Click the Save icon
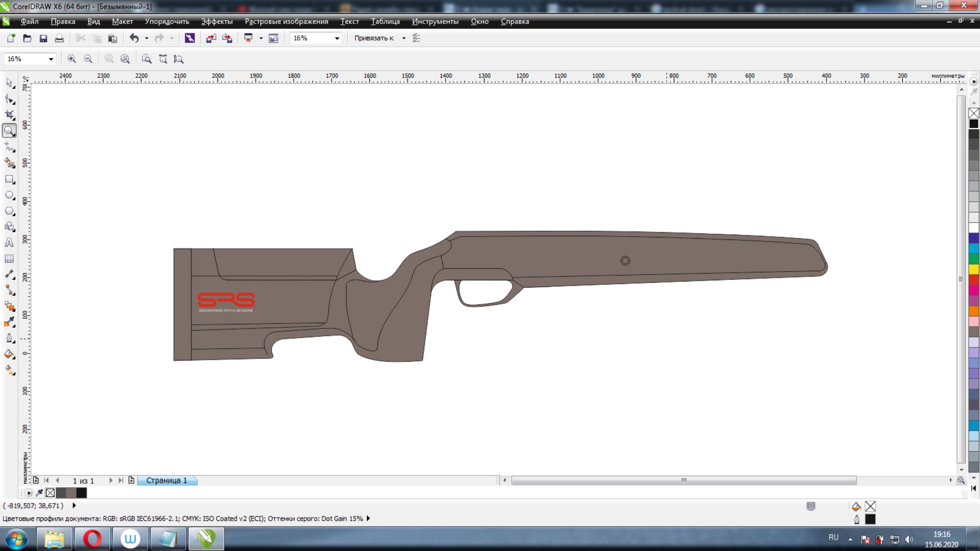Screen dimensions: 980x551 [43, 38]
